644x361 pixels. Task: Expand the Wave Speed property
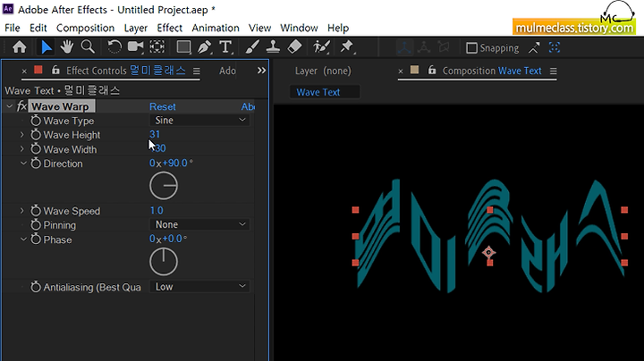pyautogui.click(x=22, y=211)
